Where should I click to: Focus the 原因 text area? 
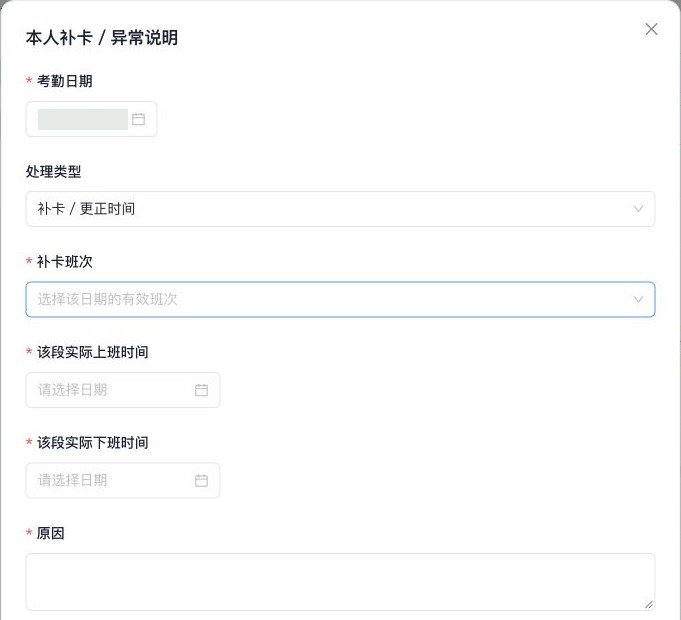pos(340,582)
